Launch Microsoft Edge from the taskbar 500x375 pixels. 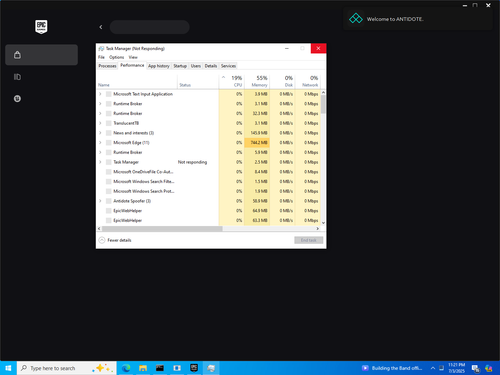[126, 368]
